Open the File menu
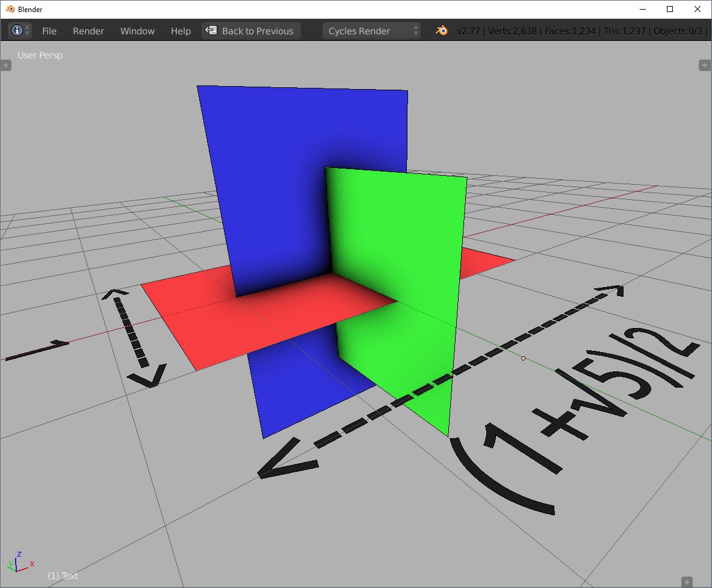The width and height of the screenshot is (712, 588). click(x=49, y=31)
